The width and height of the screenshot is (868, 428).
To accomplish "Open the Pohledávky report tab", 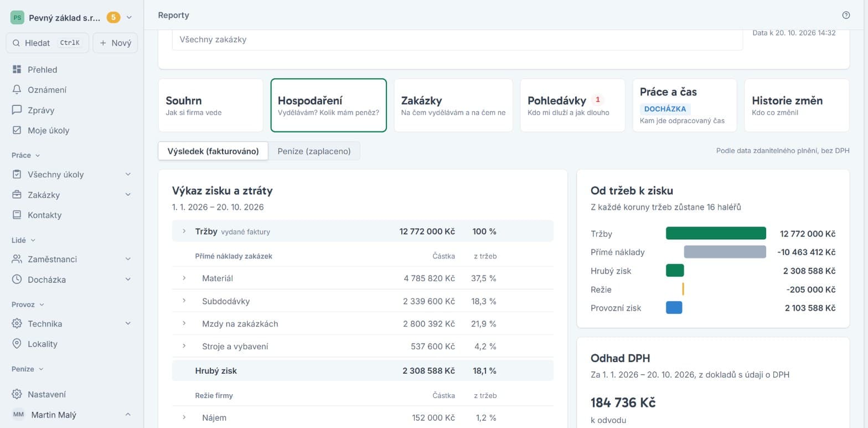I will pyautogui.click(x=572, y=105).
